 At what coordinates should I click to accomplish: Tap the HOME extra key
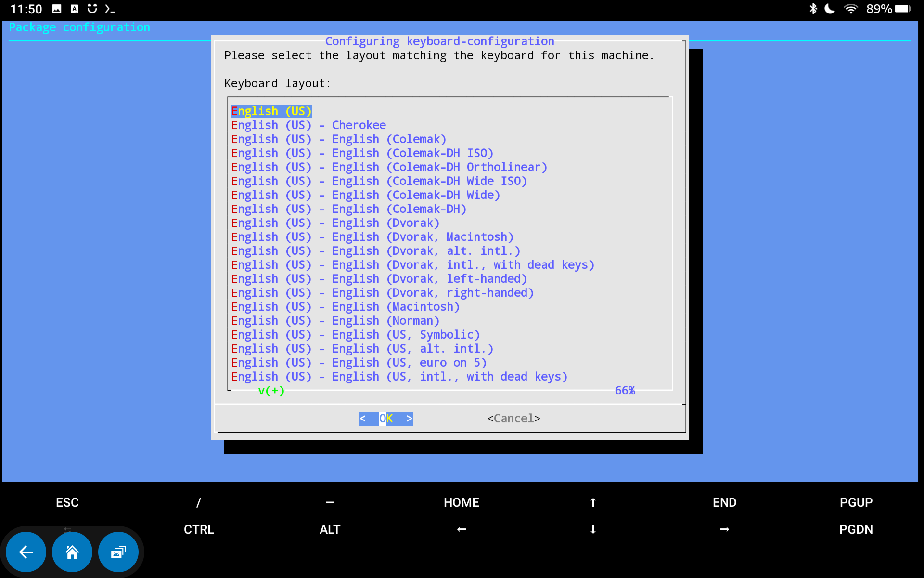[462, 502]
